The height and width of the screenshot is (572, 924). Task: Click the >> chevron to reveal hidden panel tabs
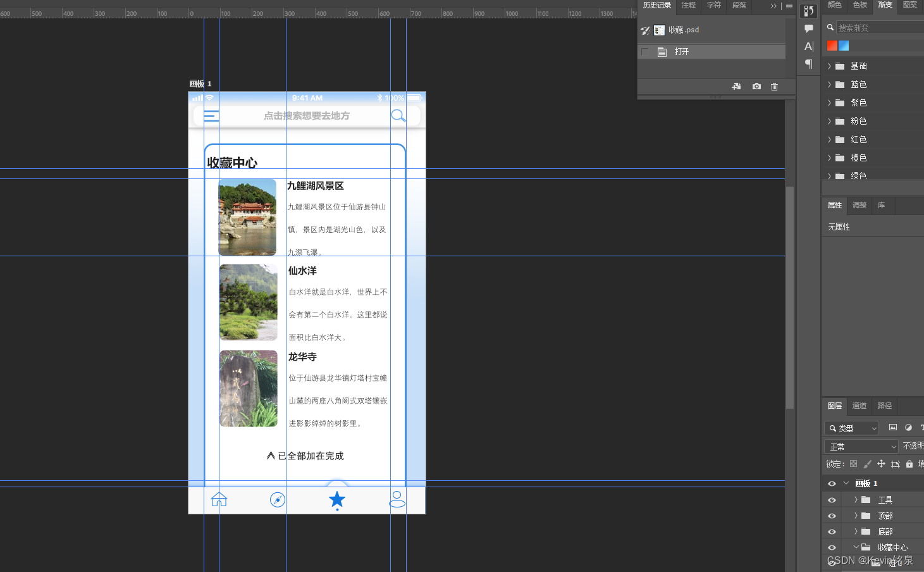click(773, 6)
